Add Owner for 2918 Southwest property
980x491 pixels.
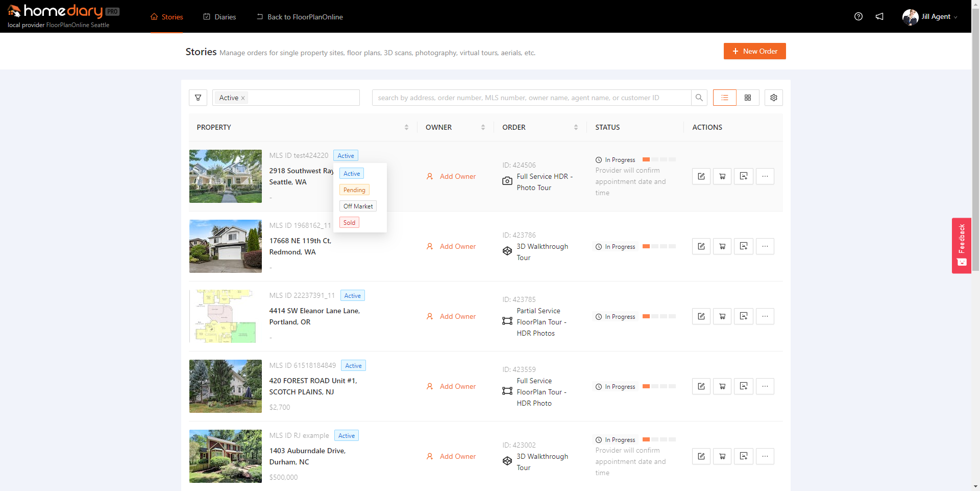451,176
